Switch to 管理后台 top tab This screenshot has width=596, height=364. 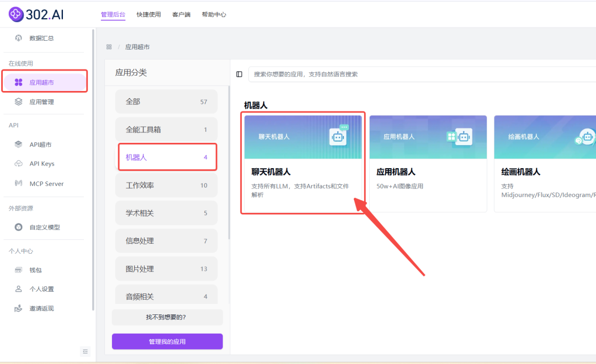tap(113, 14)
